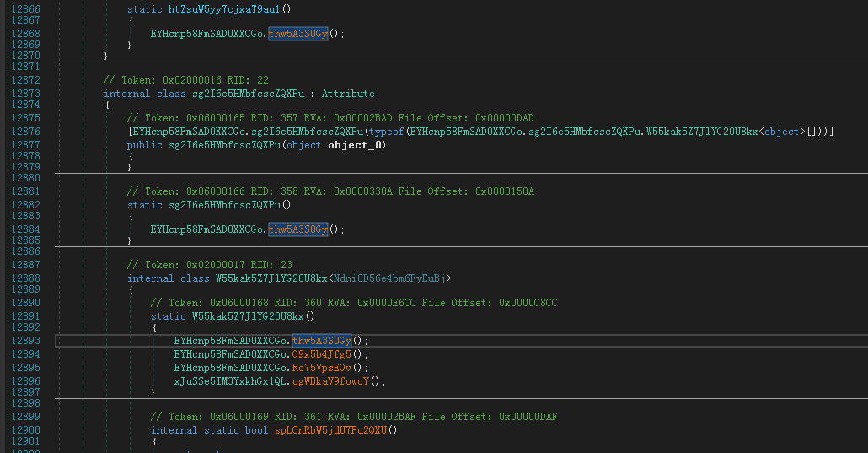
Task: Click token comment 0x02000017 RID: 23
Action: pos(210,265)
